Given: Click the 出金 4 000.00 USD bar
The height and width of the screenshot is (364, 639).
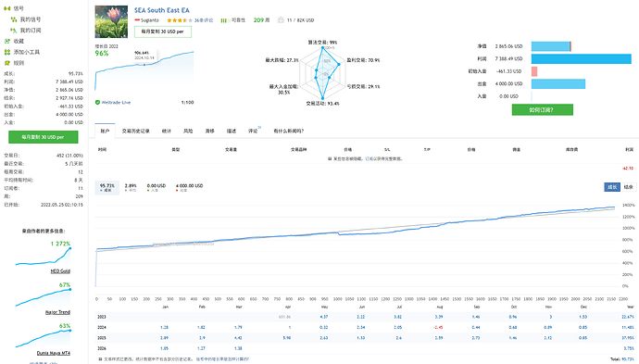Looking at the screenshot, I should click(x=558, y=83).
